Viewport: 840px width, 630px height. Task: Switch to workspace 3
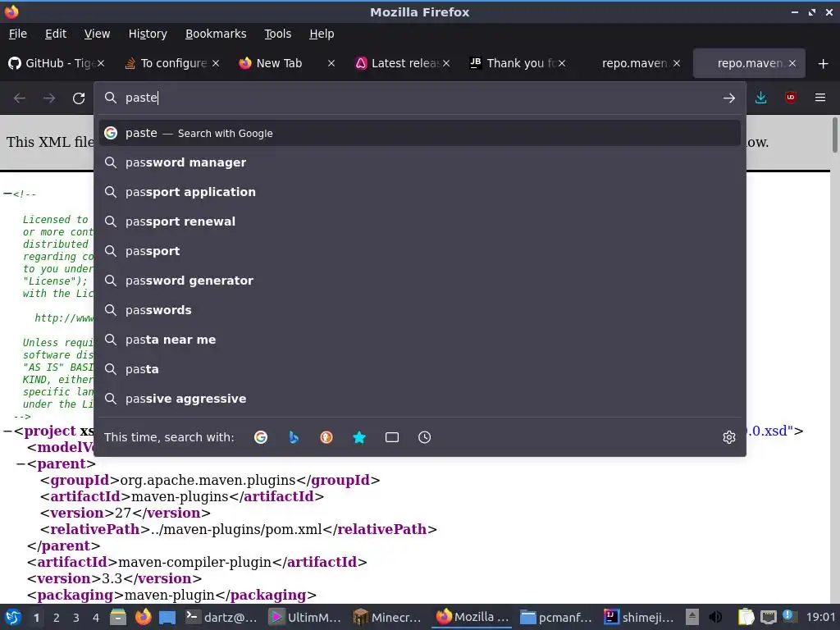click(x=76, y=618)
